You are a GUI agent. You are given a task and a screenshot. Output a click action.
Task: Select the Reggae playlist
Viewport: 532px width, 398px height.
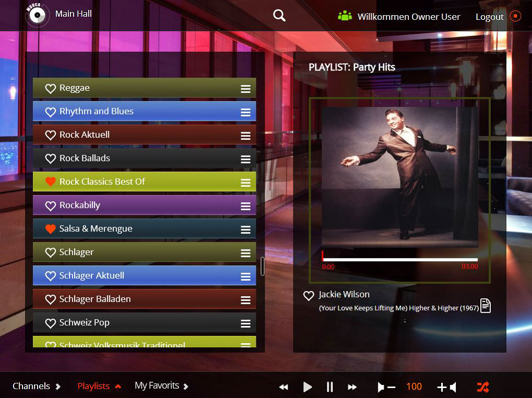pos(145,88)
